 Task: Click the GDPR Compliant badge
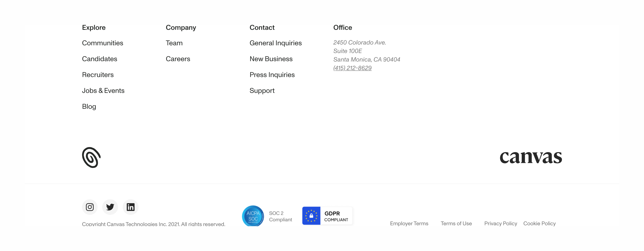coord(327,216)
